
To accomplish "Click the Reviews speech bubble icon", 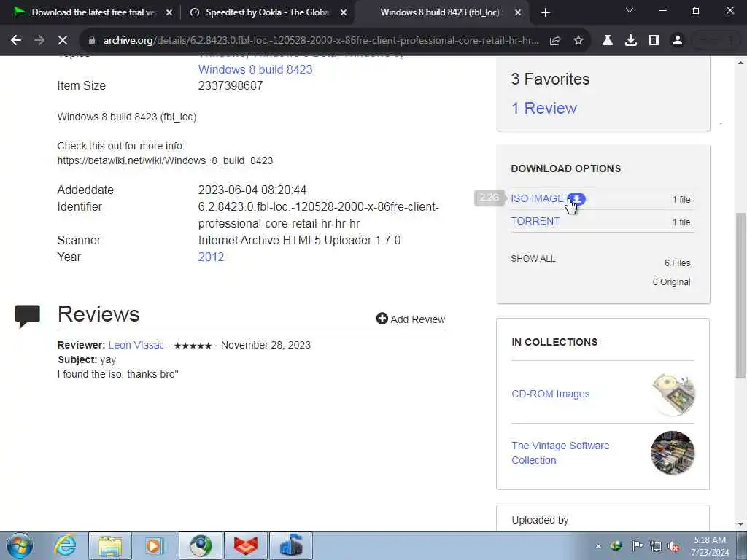I will point(27,316).
